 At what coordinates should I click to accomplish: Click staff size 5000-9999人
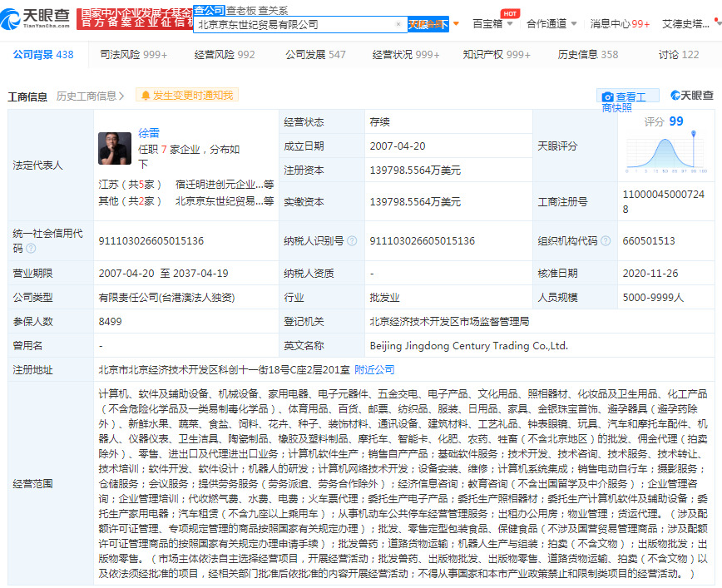653,298
